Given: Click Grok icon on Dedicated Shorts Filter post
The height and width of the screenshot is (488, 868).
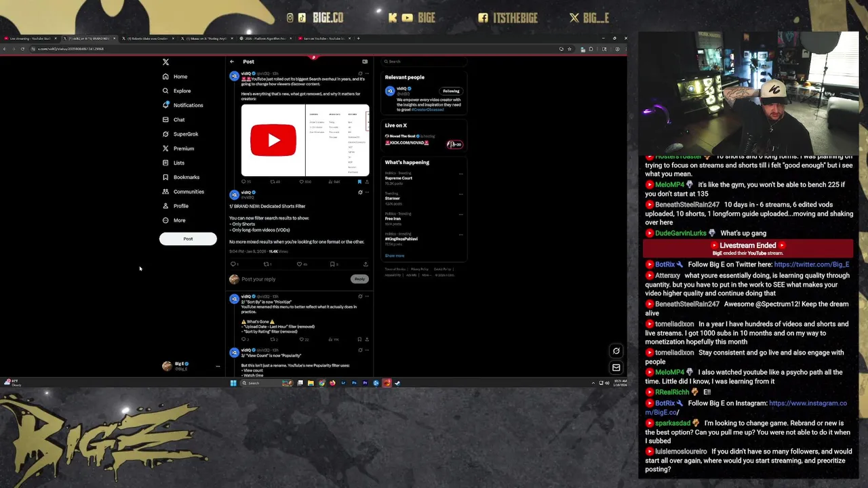Looking at the screenshot, I should 360,192.
